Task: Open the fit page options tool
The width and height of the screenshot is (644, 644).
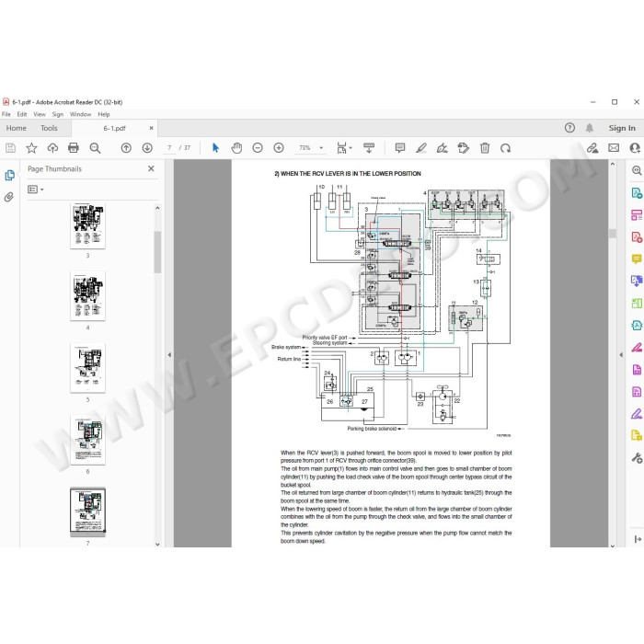Action: tap(344, 148)
